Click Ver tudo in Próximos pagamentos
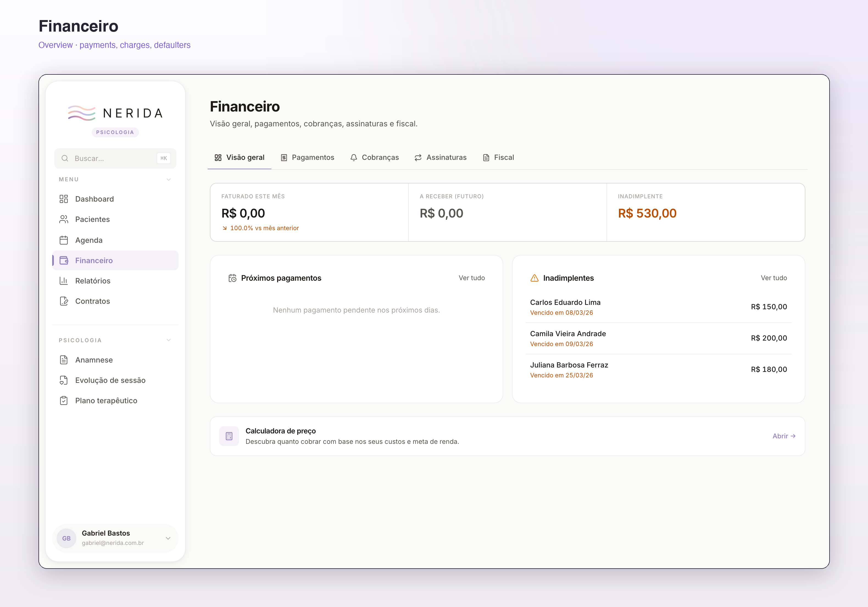 [472, 278]
